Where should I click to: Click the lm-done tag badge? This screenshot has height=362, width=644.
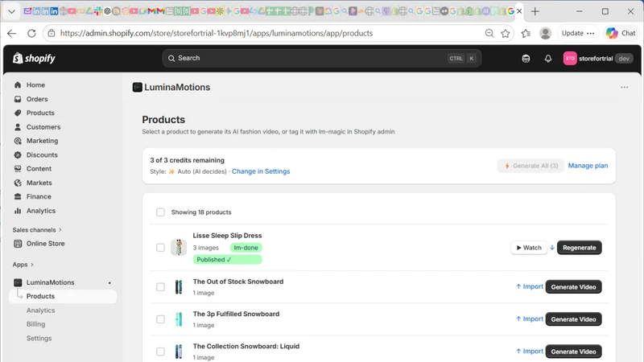246,248
